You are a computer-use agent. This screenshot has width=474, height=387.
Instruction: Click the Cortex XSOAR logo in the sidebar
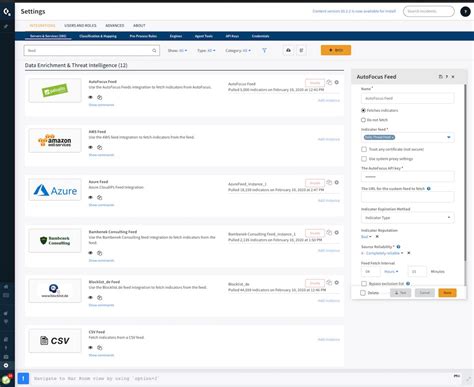tap(7, 12)
